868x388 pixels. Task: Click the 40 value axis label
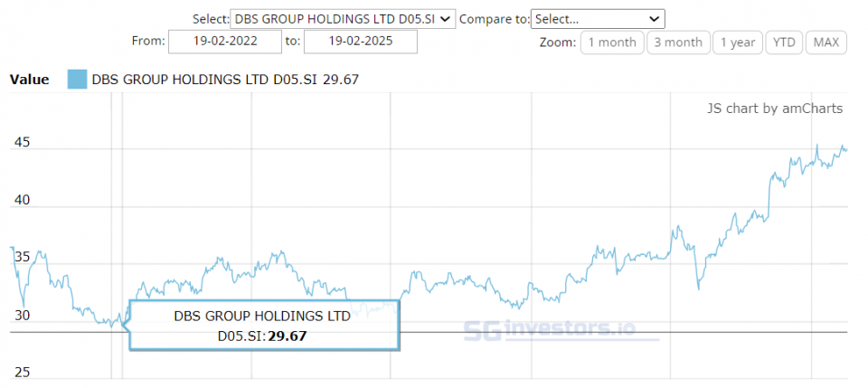(22, 201)
